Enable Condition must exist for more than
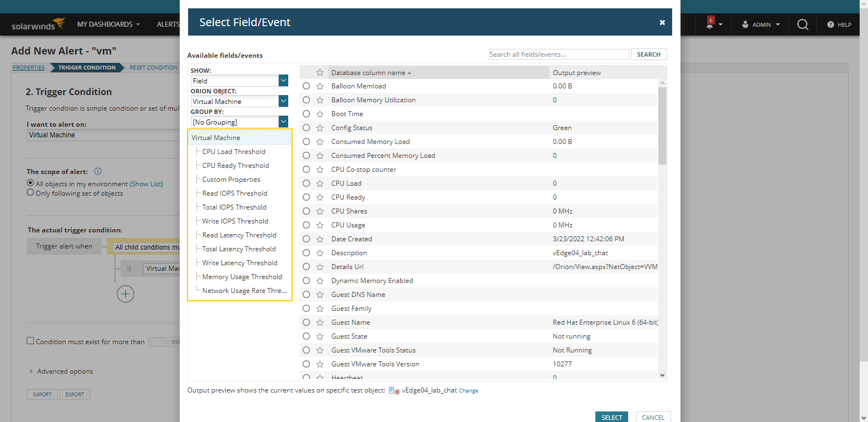Viewport: 868px width, 422px height. 31,341
